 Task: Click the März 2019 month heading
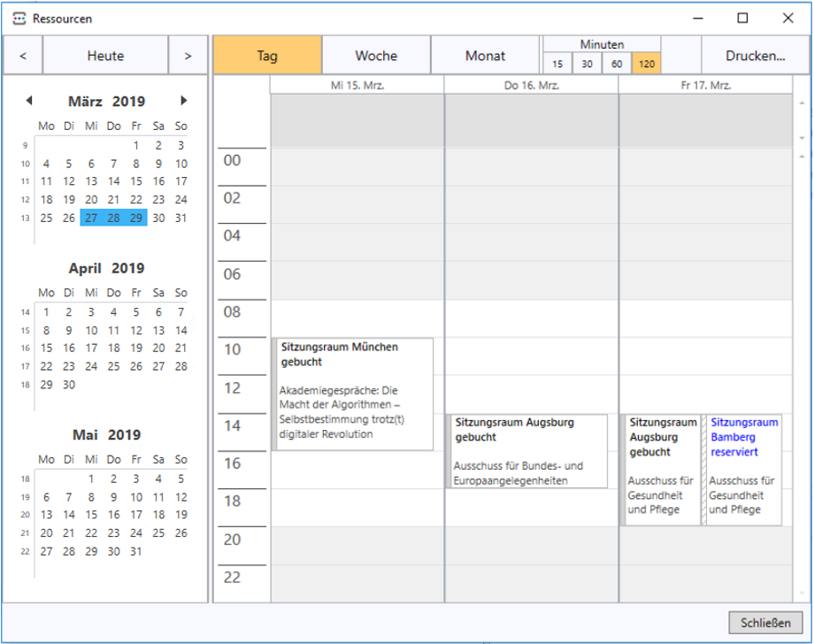pyautogui.click(x=106, y=101)
